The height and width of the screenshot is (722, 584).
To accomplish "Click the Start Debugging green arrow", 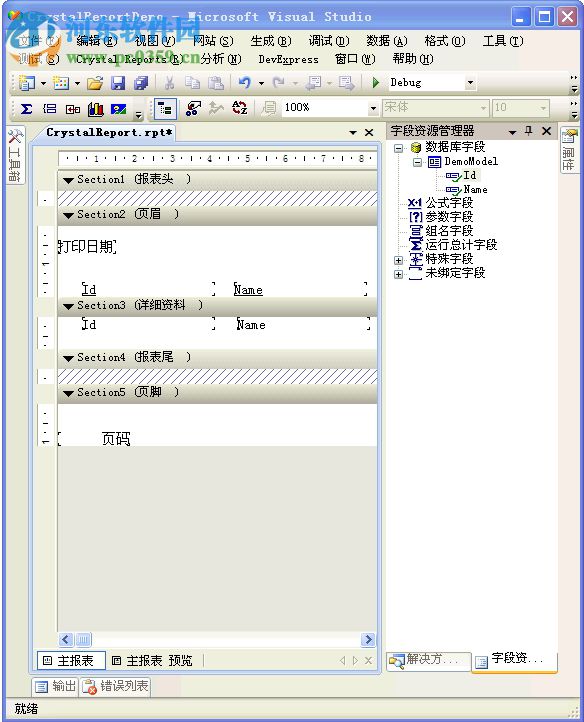I will (x=375, y=83).
